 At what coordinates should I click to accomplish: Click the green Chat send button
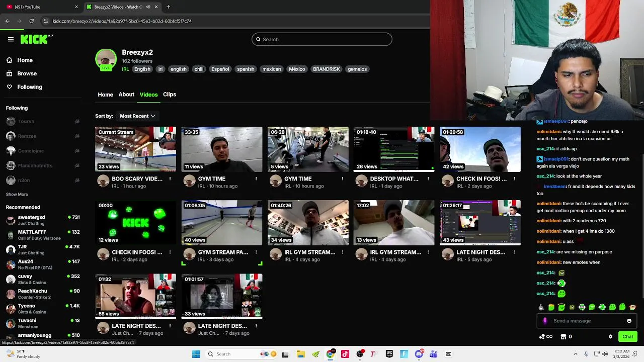point(627,337)
